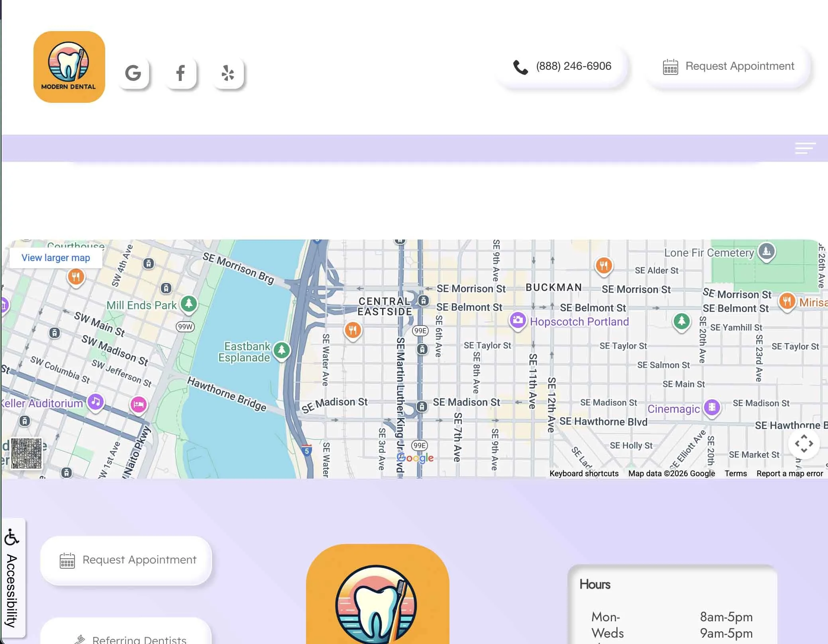Screen dimensions: 828x644
Task: Click the phone handset icon
Action: click(520, 66)
